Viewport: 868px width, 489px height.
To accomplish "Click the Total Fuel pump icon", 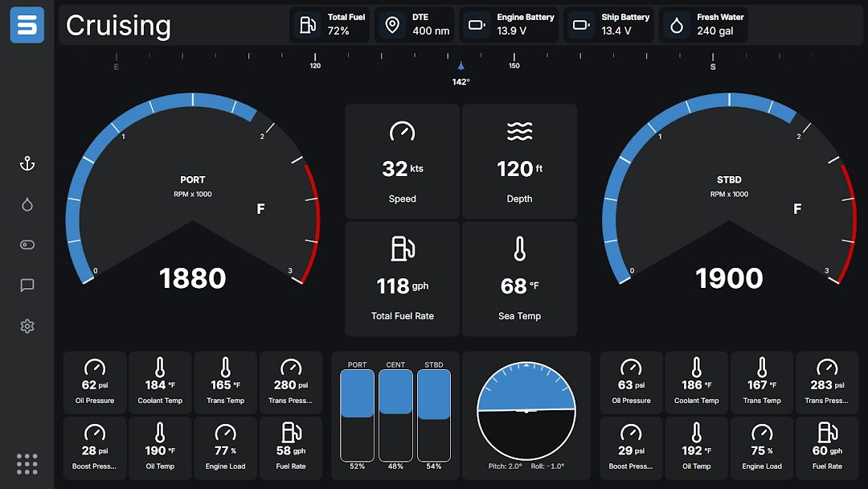I will point(308,25).
